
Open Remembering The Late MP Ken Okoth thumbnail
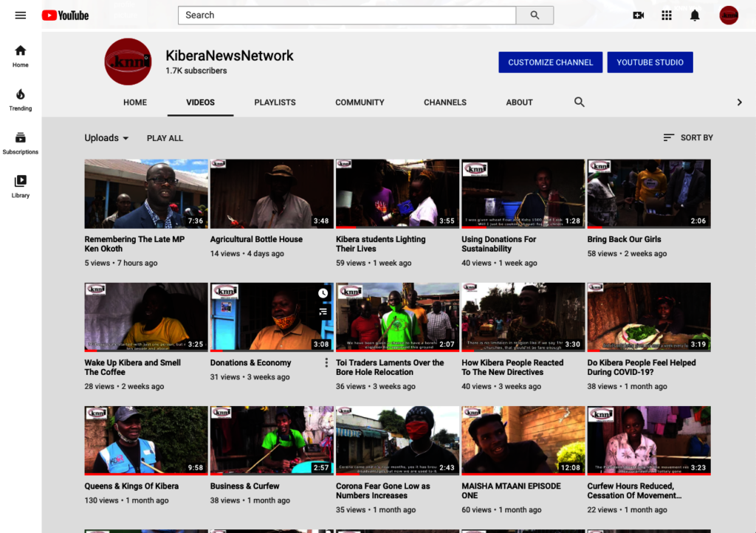click(x=146, y=193)
